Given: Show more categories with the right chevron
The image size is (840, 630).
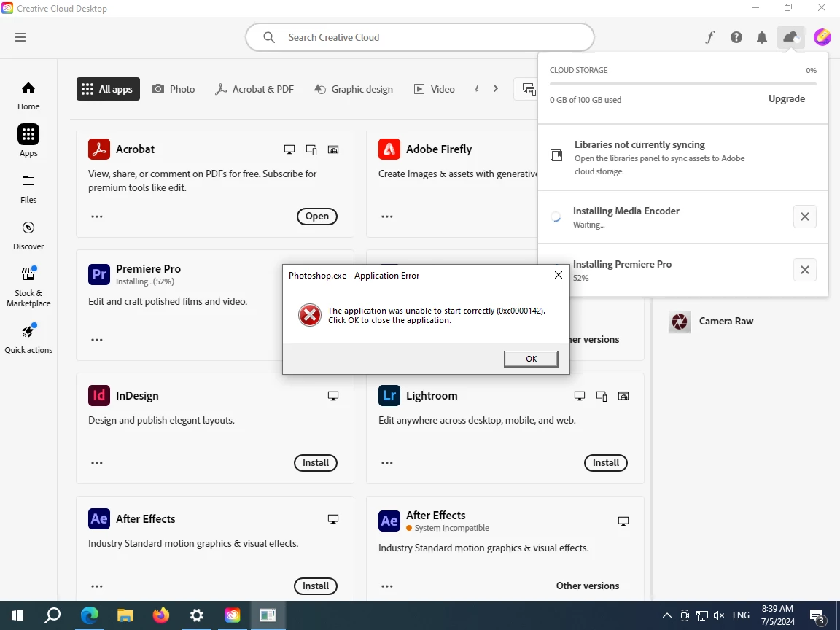Looking at the screenshot, I should (496, 88).
